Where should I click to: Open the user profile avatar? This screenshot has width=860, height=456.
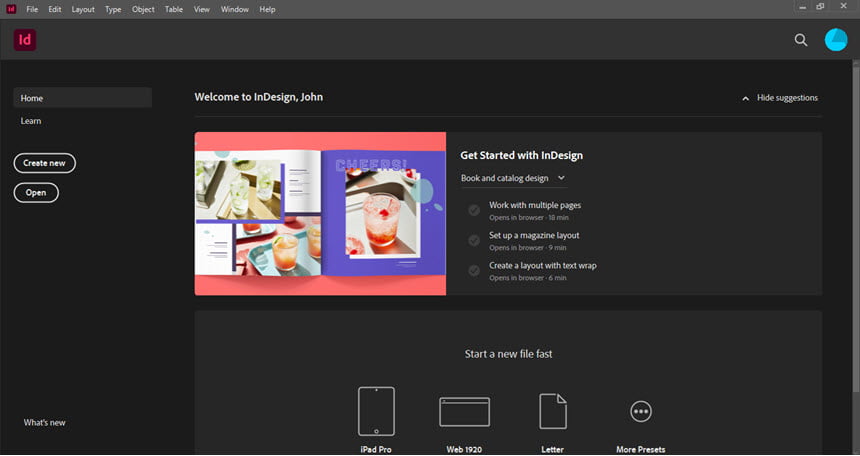[x=836, y=40]
